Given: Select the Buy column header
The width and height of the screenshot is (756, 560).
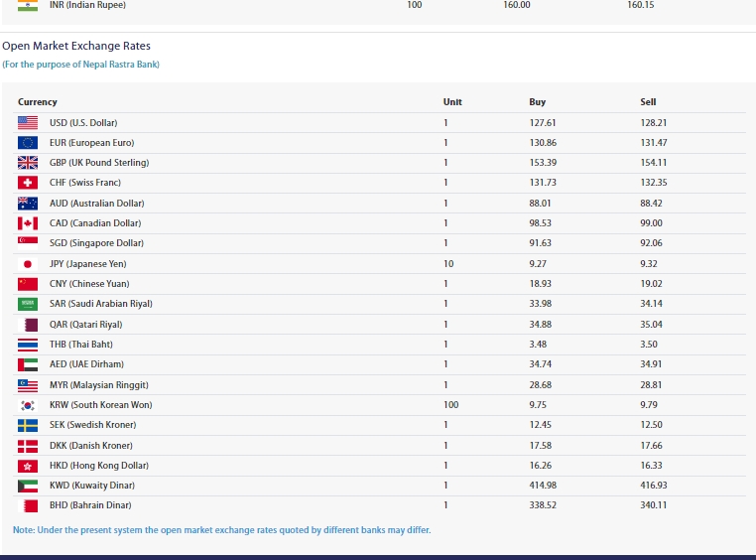Looking at the screenshot, I should (537, 102).
